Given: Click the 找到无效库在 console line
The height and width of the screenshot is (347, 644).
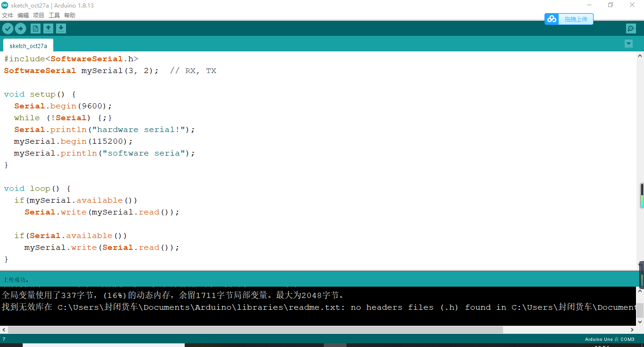Looking at the screenshot, I should 319,307.
